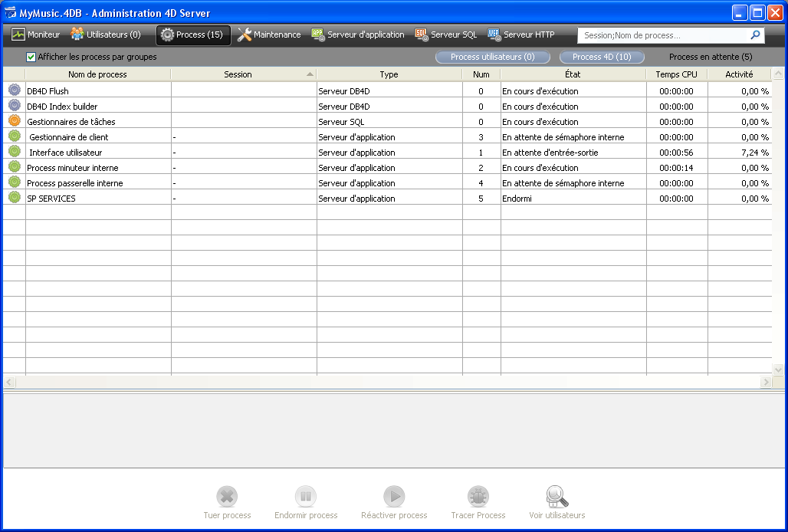Viewport: 788px width, 532px height.
Task: Sort by Activité column header
Action: (x=739, y=74)
